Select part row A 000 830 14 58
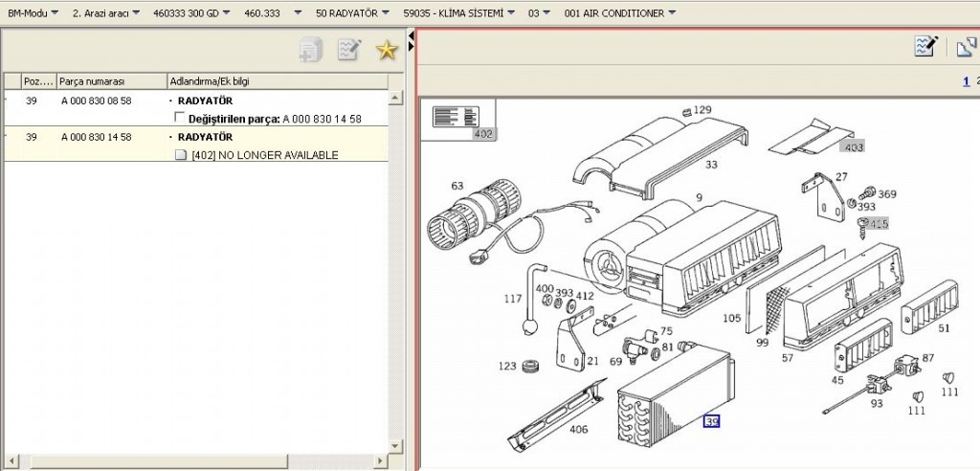Screen dimensions: 980x471 click(x=97, y=138)
